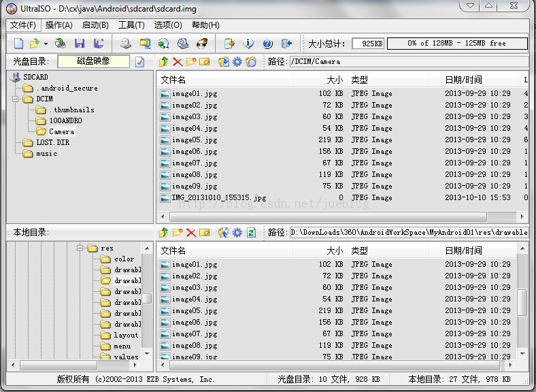Click the local D:\DownLoads path field
The height and width of the screenshot is (392, 536).
(x=409, y=233)
